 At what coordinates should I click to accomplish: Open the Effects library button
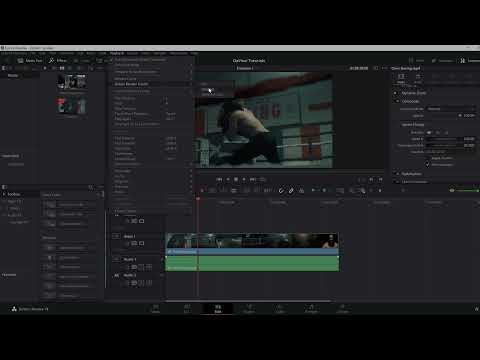click(x=58, y=60)
